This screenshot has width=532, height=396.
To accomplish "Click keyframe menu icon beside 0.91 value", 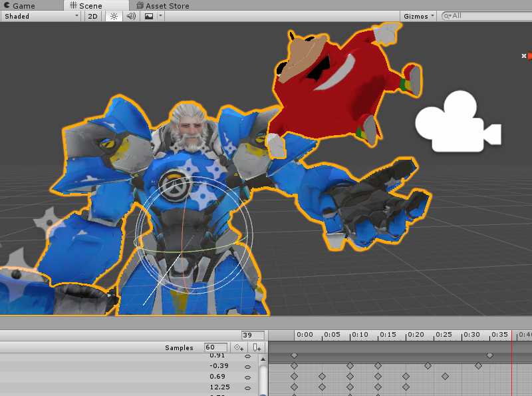I will point(247,356).
